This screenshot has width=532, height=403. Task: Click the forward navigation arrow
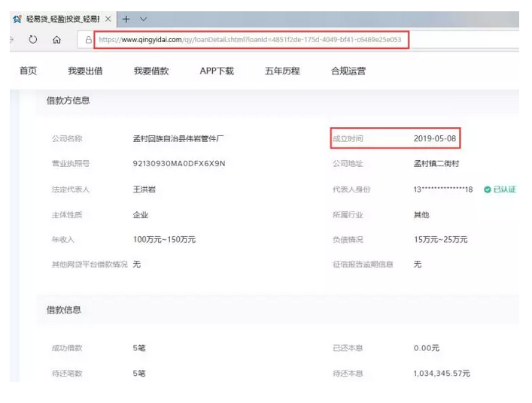click(12, 40)
